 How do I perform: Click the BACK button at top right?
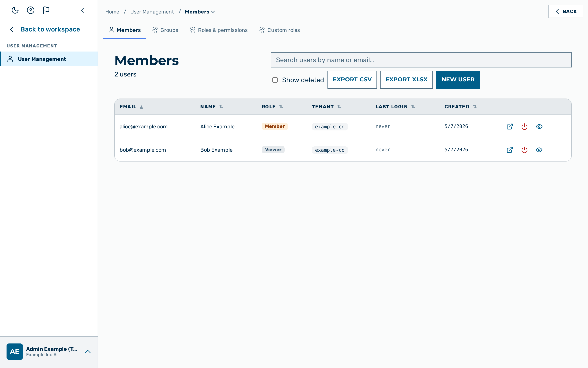pyautogui.click(x=565, y=11)
